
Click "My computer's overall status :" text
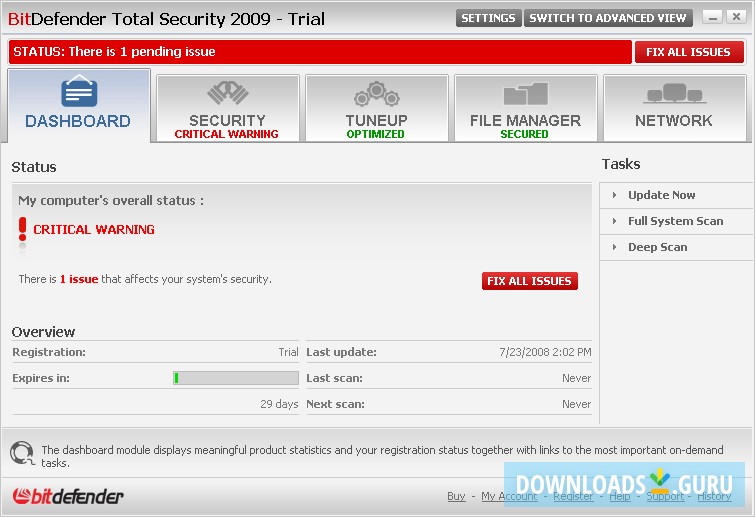[111, 201]
